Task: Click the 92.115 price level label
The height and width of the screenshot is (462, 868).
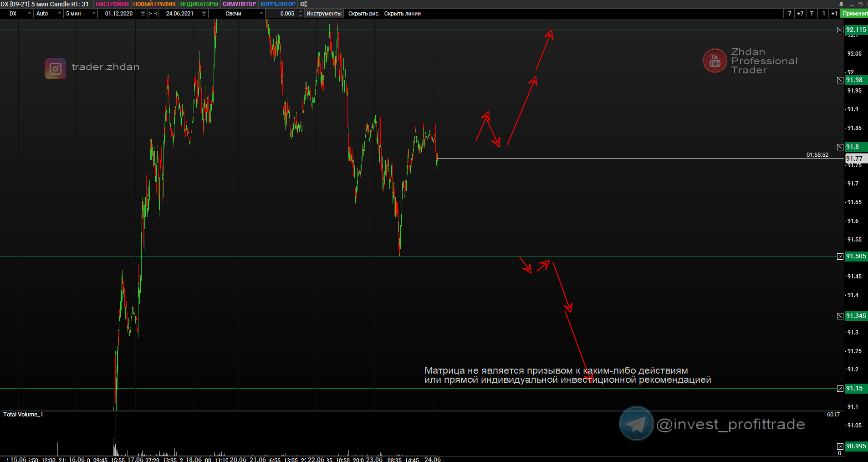Action: tap(856, 30)
